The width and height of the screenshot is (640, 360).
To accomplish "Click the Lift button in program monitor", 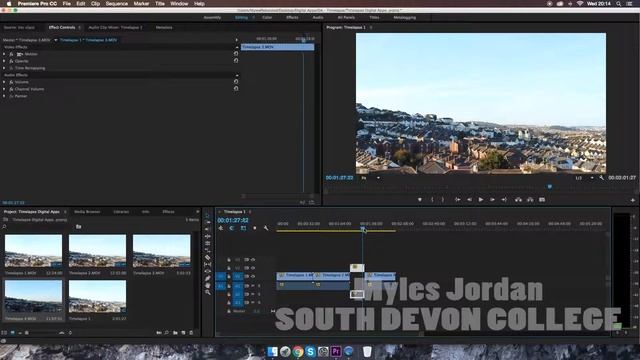I will pos(518,200).
